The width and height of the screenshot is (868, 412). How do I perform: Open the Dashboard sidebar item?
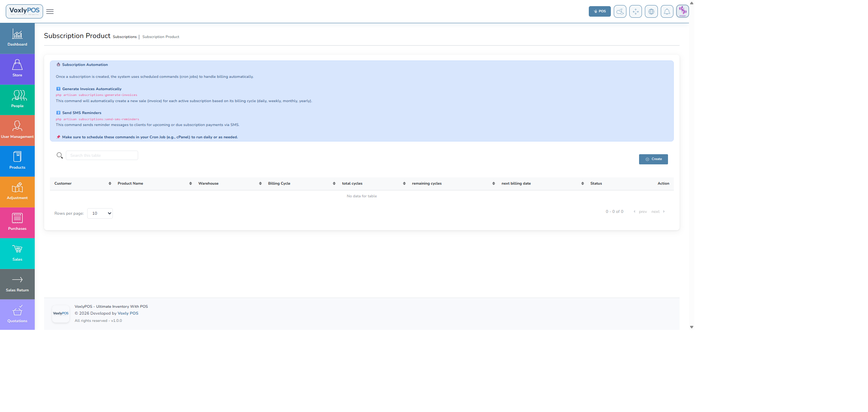point(17,38)
